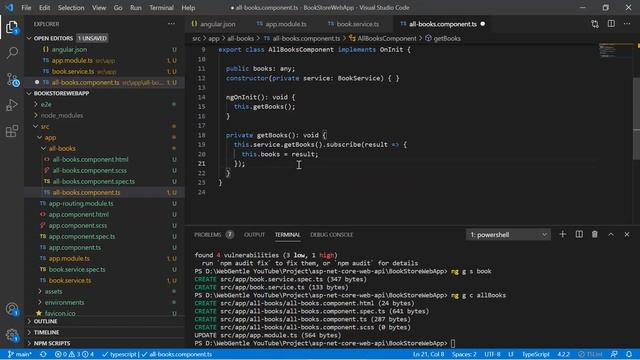Open errors and warnings count in status bar

[74, 354]
